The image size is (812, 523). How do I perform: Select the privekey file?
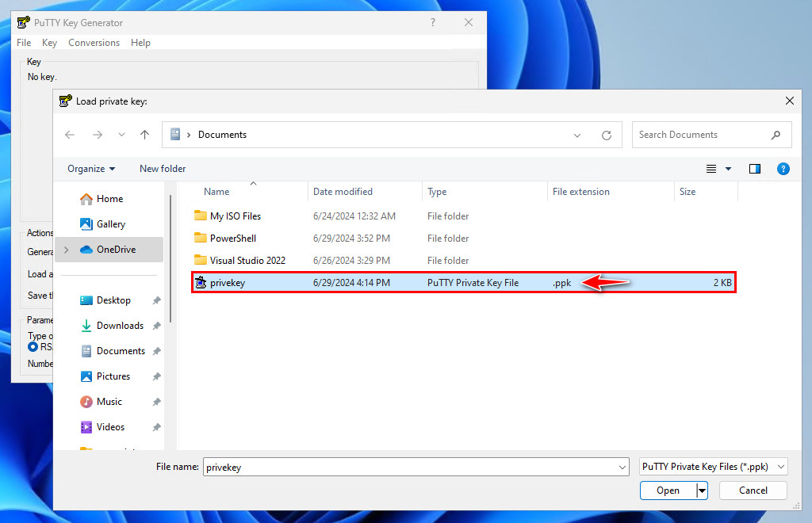[463, 283]
